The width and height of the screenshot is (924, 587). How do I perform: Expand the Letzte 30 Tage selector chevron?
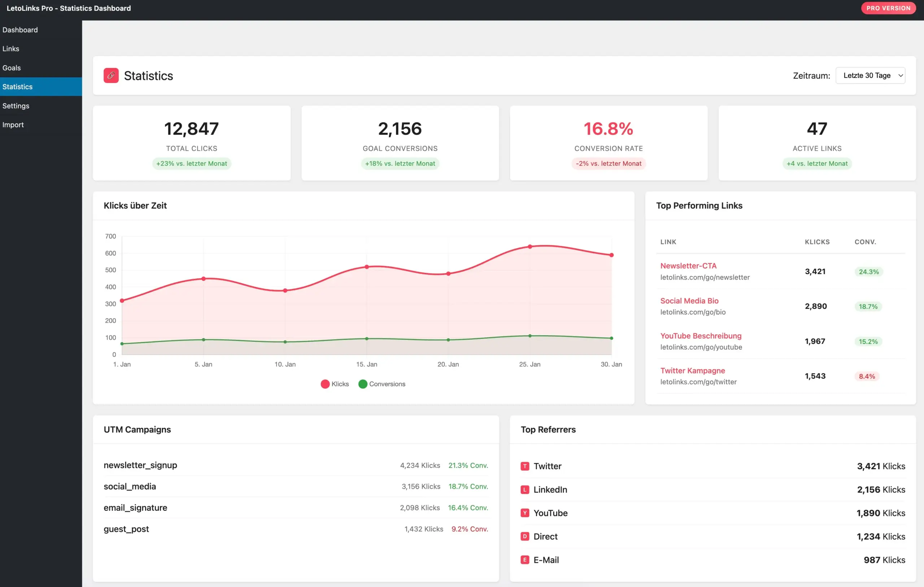tap(901, 75)
